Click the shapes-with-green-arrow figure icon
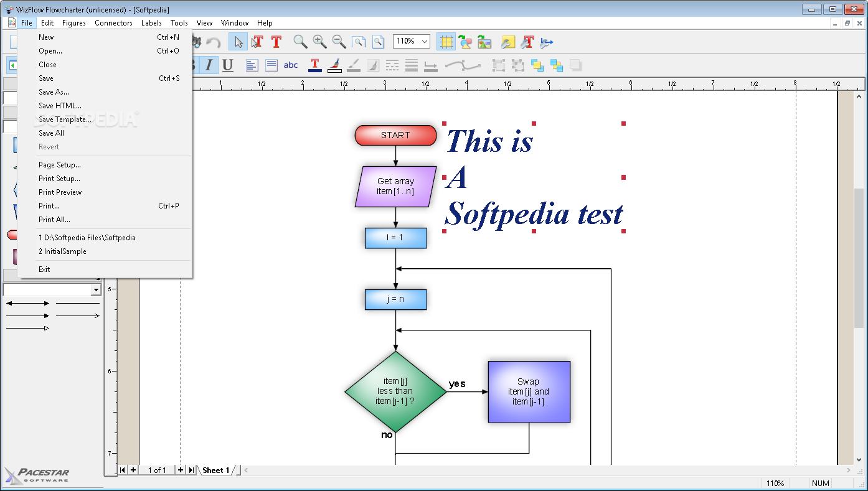This screenshot has height=491, width=868. [465, 42]
